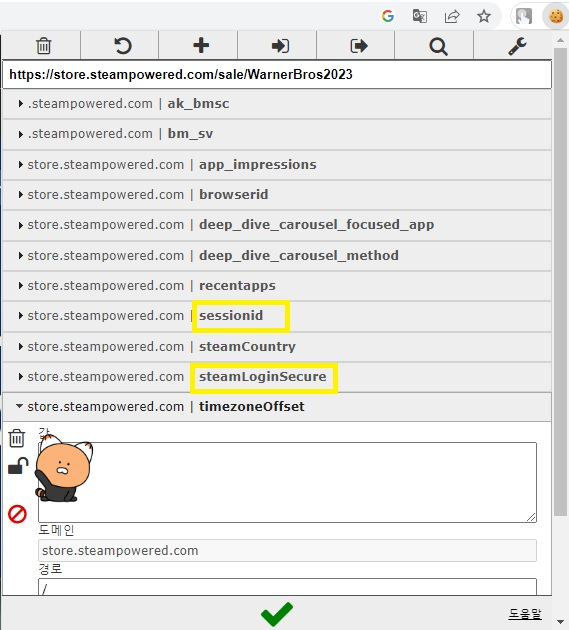
Task: Expand the steamCountry cookie row
Action: click(x=277, y=347)
